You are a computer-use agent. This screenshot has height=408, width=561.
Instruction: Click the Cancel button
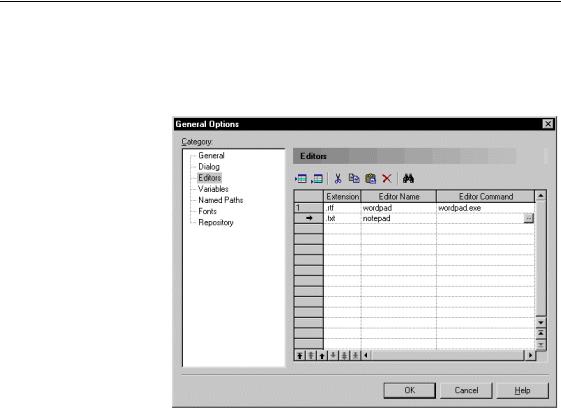pyautogui.click(x=466, y=390)
